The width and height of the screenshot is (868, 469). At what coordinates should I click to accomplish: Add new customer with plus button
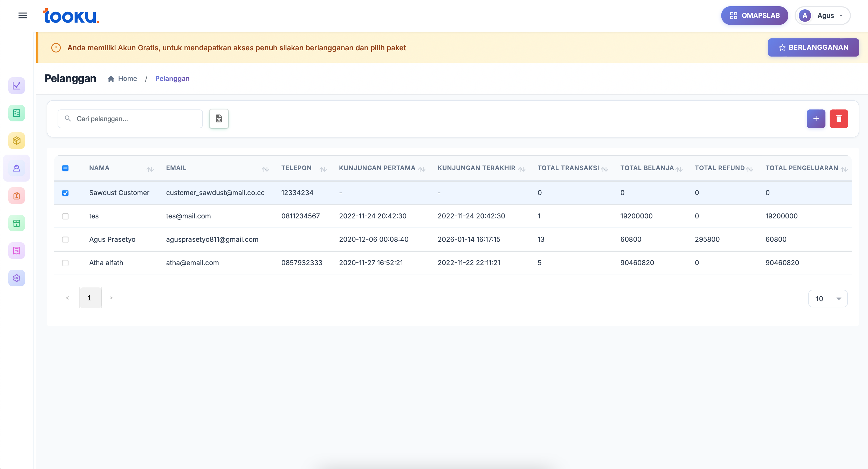coord(816,119)
